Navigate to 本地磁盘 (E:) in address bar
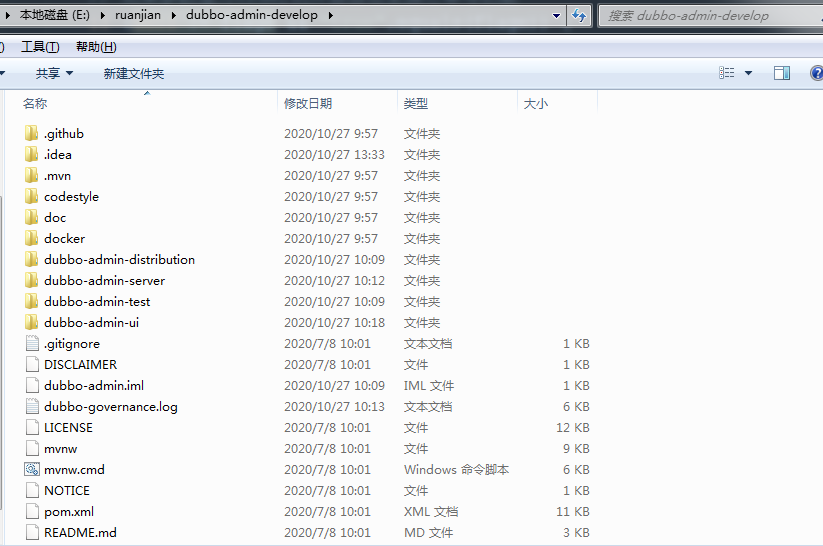The image size is (823, 546). tap(55, 15)
